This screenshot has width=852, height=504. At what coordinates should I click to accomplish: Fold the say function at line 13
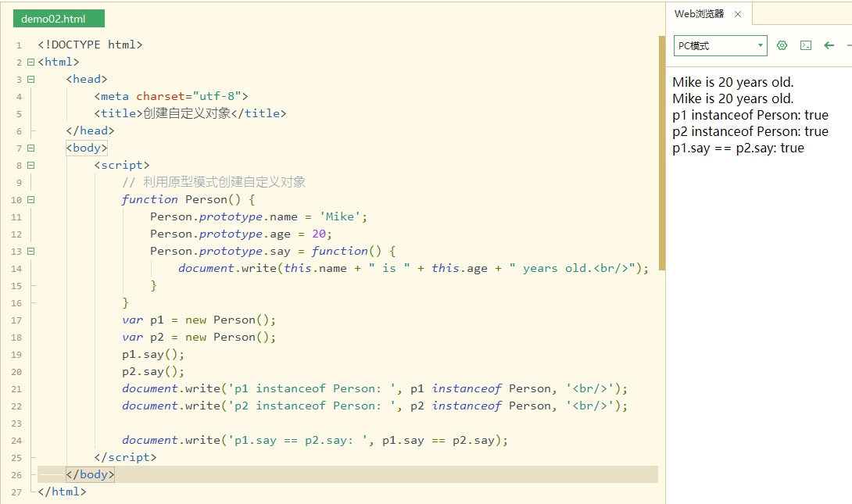point(31,252)
